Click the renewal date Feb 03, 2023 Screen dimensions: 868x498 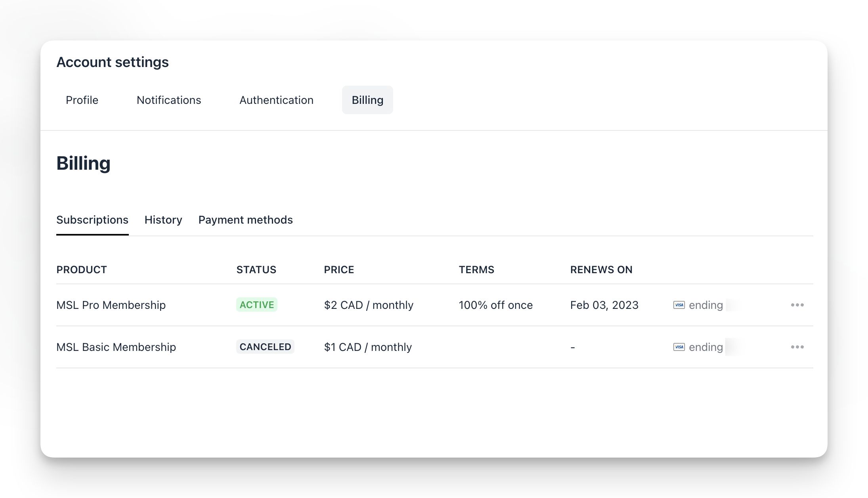(604, 305)
